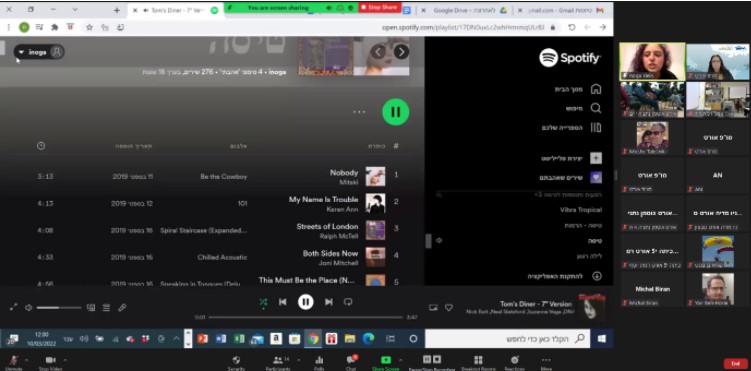Open the Spotify search magnifier
Image resolution: width=751 pixels, height=371 pixels.
coord(596,108)
